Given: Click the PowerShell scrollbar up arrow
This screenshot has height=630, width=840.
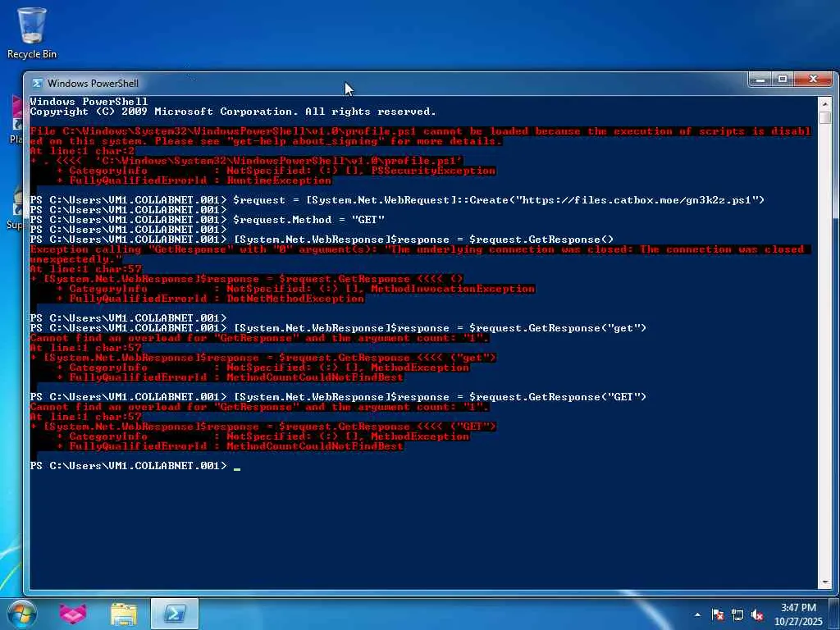Looking at the screenshot, I should click(x=824, y=103).
